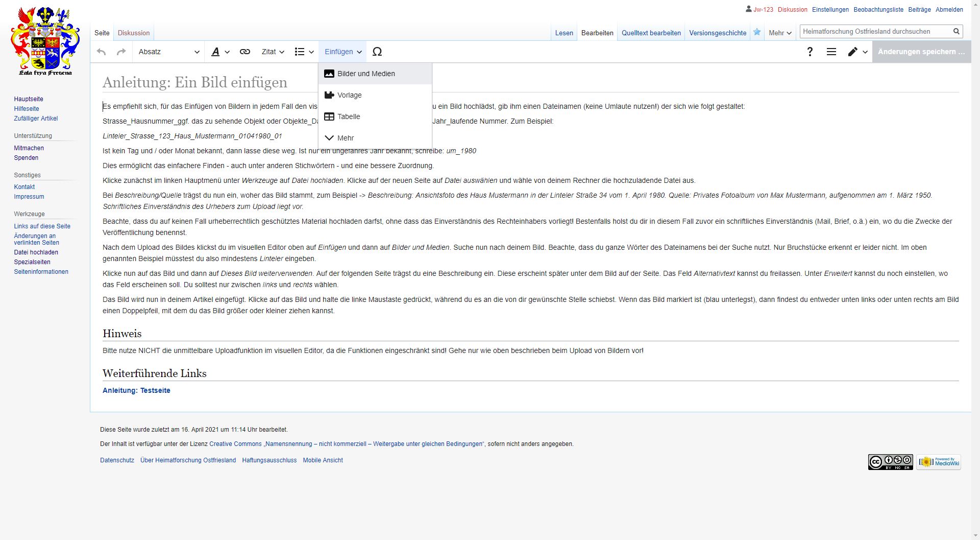The width and height of the screenshot is (980, 540).
Task: Open the editor help question mark
Action: [810, 52]
